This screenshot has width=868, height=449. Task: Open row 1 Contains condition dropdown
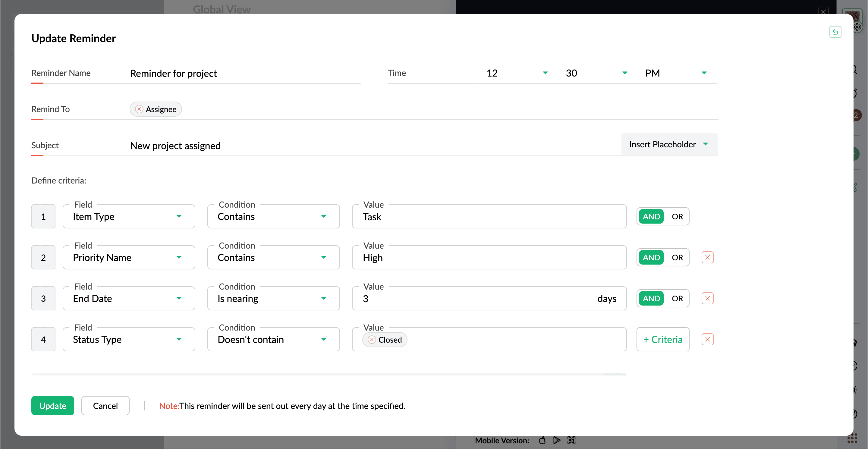[273, 217]
